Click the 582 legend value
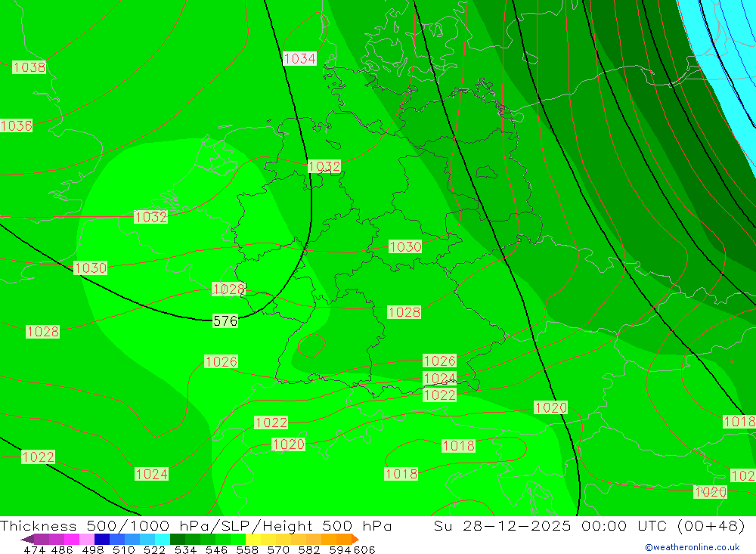The width and height of the screenshot is (756, 554). coord(309,550)
